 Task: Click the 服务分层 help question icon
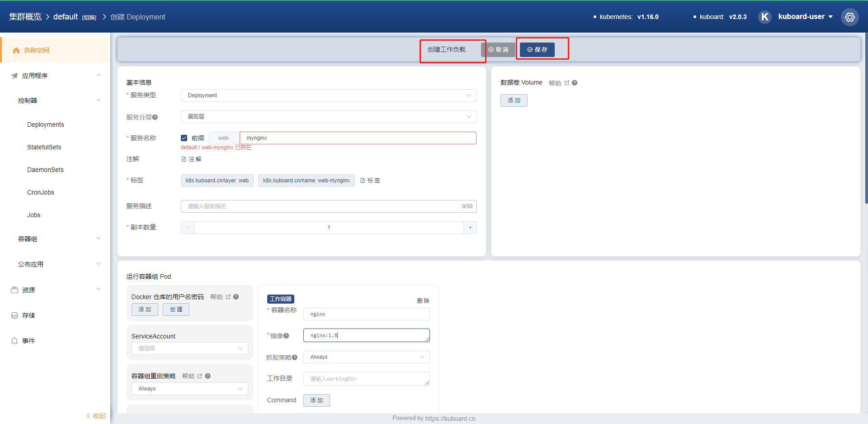coord(155,117)
